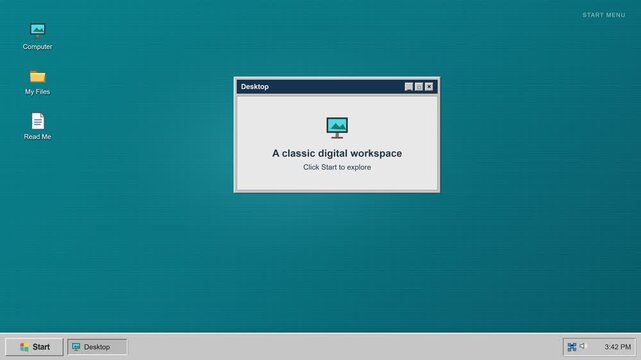Maximize the Desktop window
Viewport: 641px width, 360px height.
tap(419, 87)
